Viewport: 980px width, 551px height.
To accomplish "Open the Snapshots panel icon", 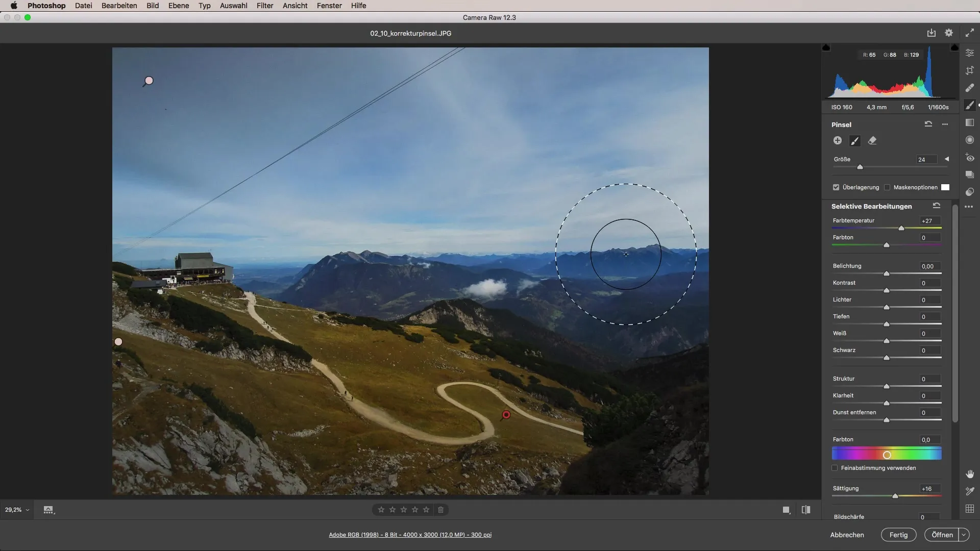I will tap(970, 174).
